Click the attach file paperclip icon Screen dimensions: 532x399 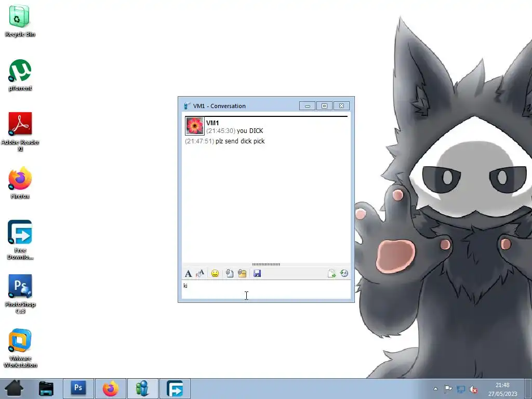[229, 273]
